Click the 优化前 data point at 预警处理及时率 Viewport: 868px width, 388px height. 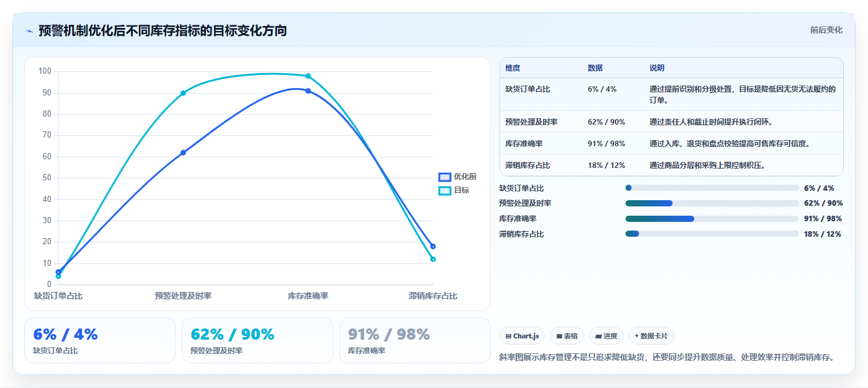[183, 152]
